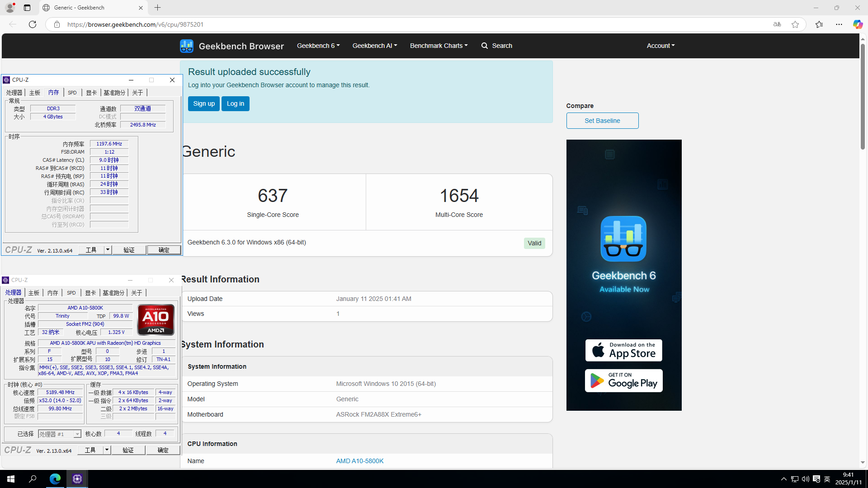Open processor selection combo box in CPU-Z
Viewport: 868px width, 488px height.
click(60, 434)
